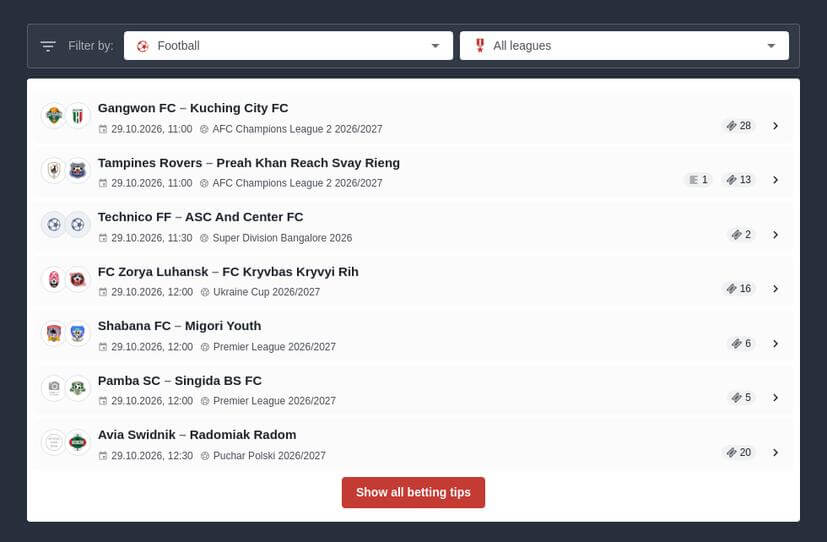Click the Filter by: label

91,46
